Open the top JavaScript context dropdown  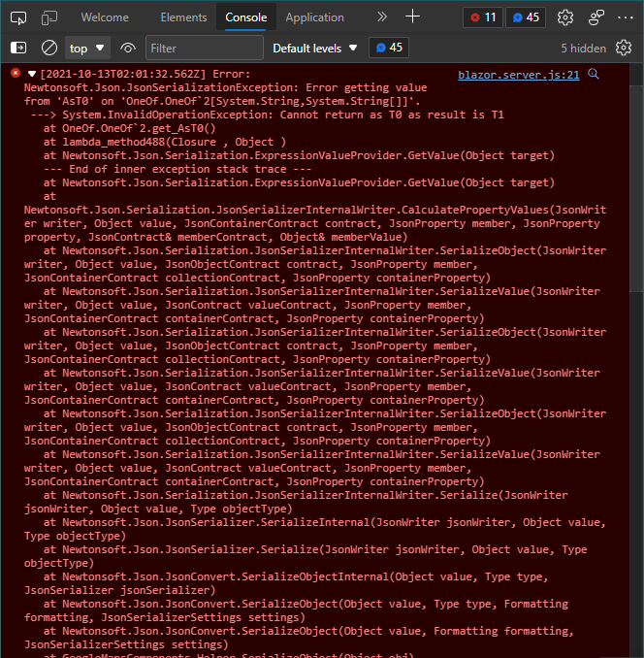click(87, 49)
